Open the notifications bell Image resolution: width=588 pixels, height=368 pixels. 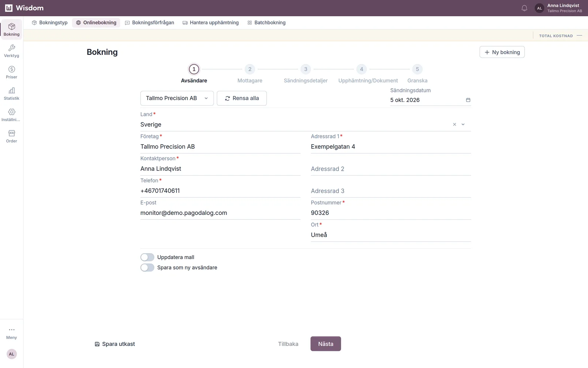(x=524, y=8)
